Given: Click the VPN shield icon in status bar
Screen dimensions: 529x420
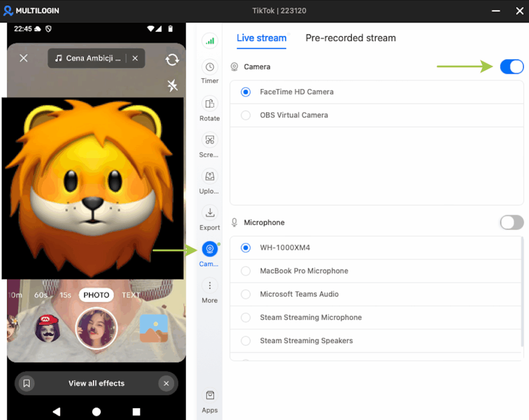Looking at the screenshot, I should [49, 29].
